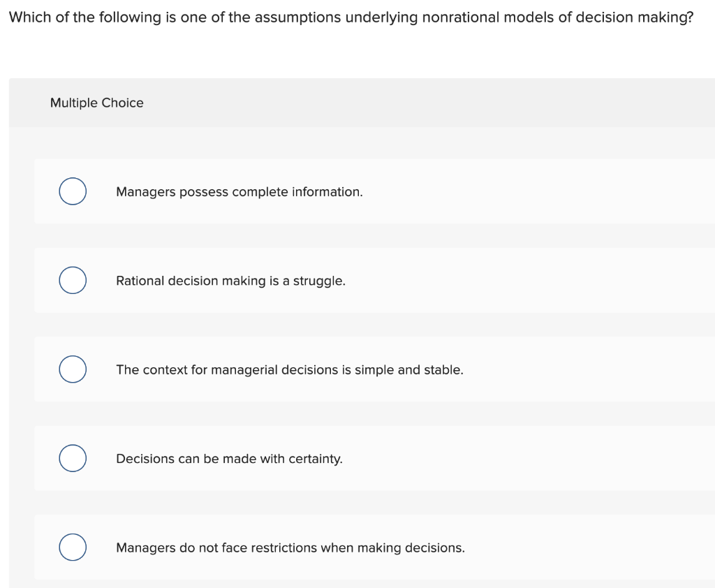Screen dimensions: 715x588
Task: Choose the radio button beside 'The context for managerial decisions is simple and stable'
Action: (73, 369)
